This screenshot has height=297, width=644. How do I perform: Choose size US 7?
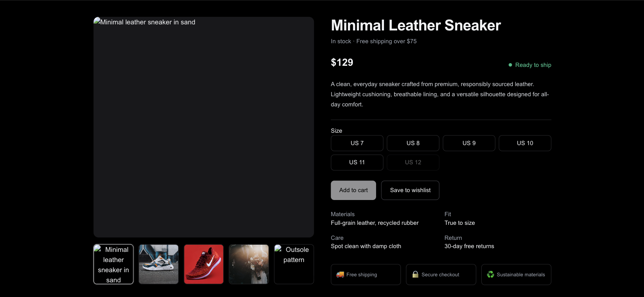click(x=357, y=143)
